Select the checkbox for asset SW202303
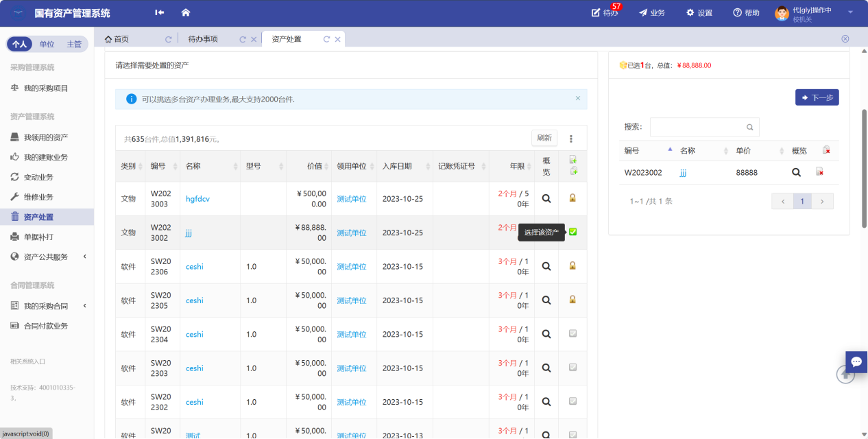This screenshot has width=868, height=439. [x=573, y=368]
